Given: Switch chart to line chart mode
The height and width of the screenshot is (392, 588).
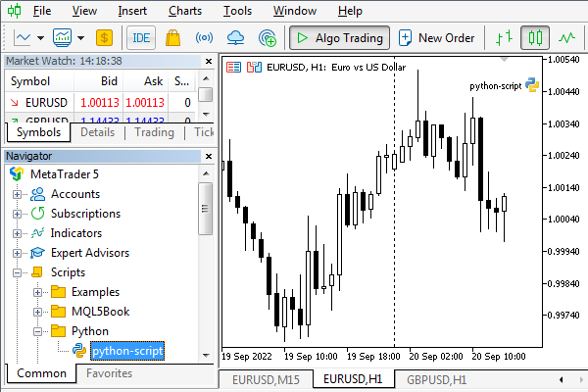Looking at the screenshot, I should 566,38.
